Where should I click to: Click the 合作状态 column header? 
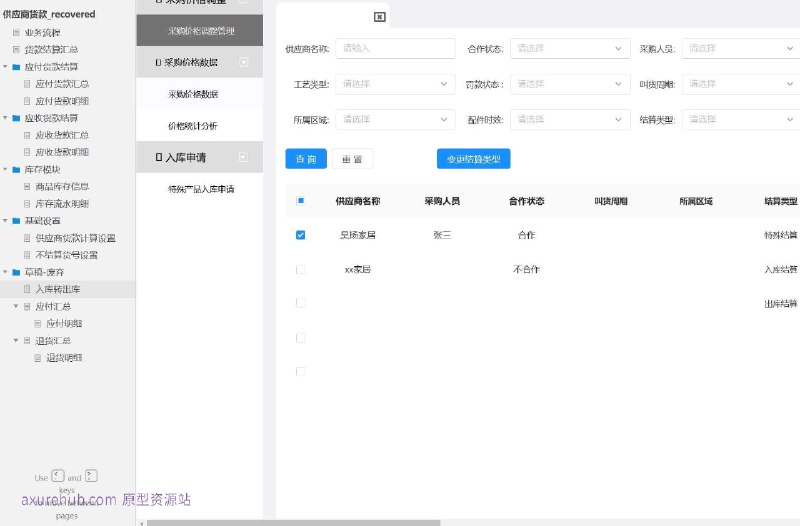click(527, 201)
